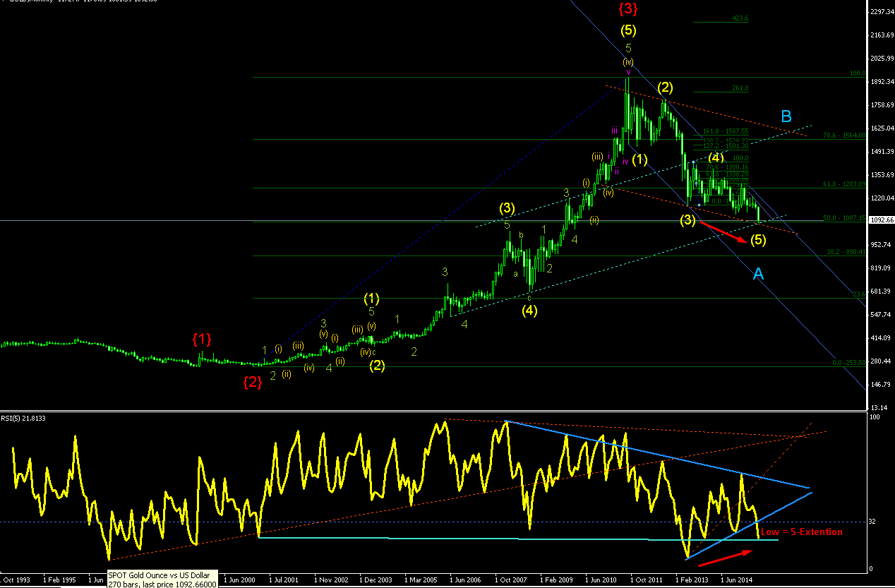
Task: Click the '1 Nov 2002' date label
Action: coord(330,579)
